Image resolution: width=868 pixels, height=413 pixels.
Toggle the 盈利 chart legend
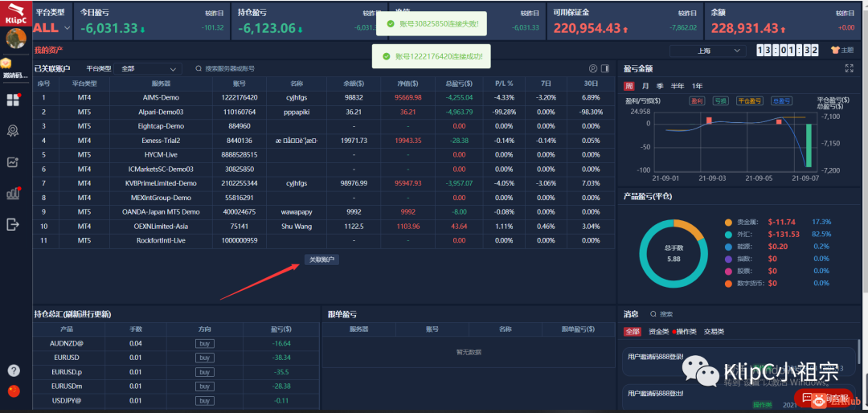[697, 100]
